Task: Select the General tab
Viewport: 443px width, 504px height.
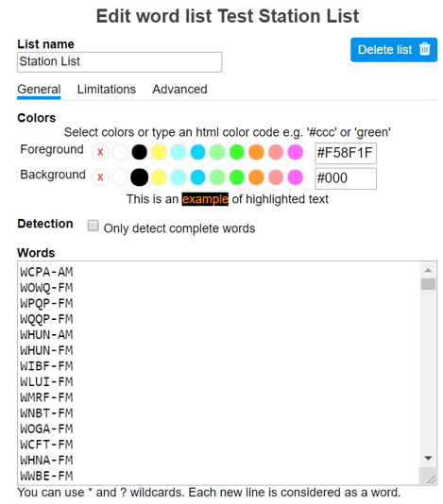Action: (39, 90)
